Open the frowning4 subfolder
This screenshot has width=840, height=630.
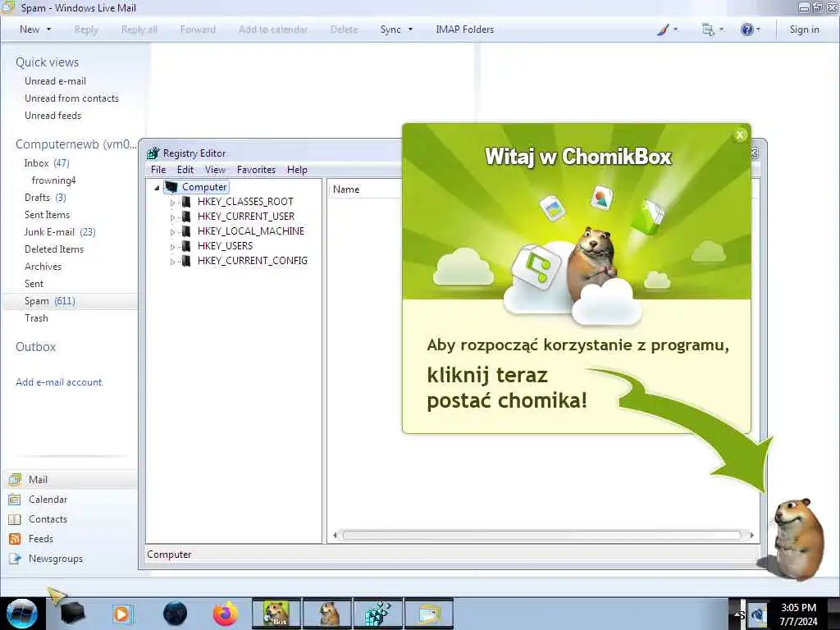click(53, 180)
